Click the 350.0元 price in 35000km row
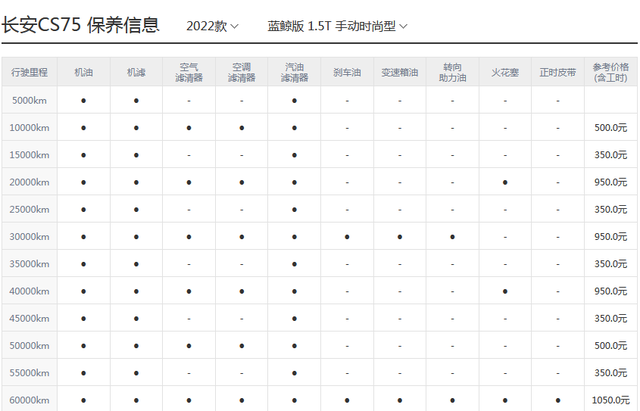This screenshot has width=640, height=411. [x=611, y=264]
